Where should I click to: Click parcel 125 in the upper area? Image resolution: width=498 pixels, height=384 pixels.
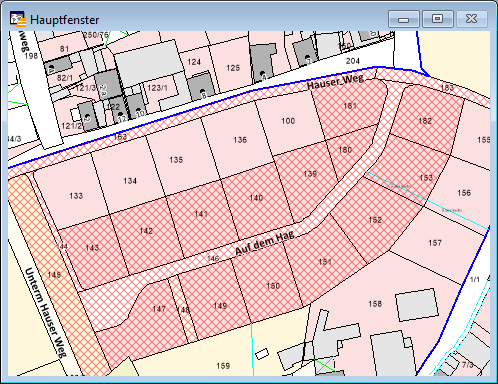tap(233, 68)
